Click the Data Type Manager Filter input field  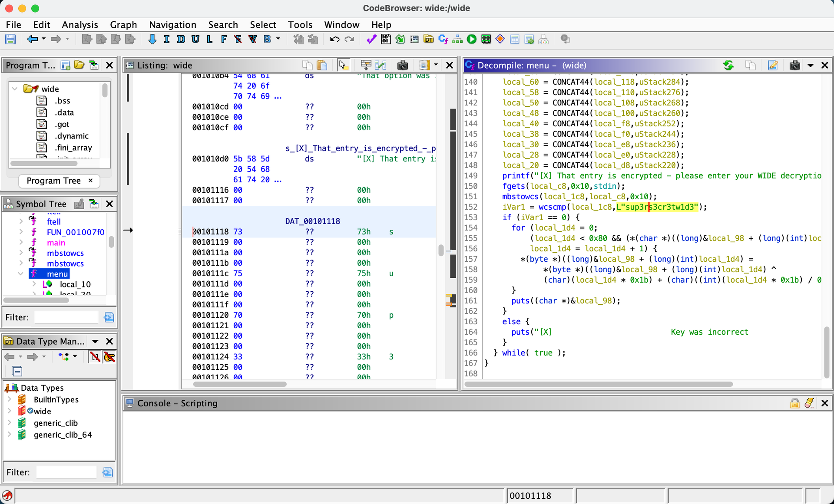66,472
